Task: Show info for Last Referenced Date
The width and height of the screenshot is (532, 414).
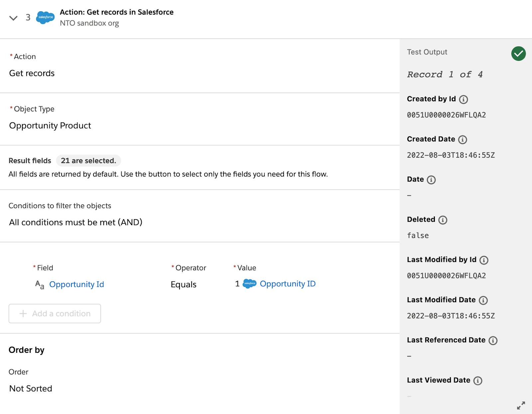Action: point(493,341)
